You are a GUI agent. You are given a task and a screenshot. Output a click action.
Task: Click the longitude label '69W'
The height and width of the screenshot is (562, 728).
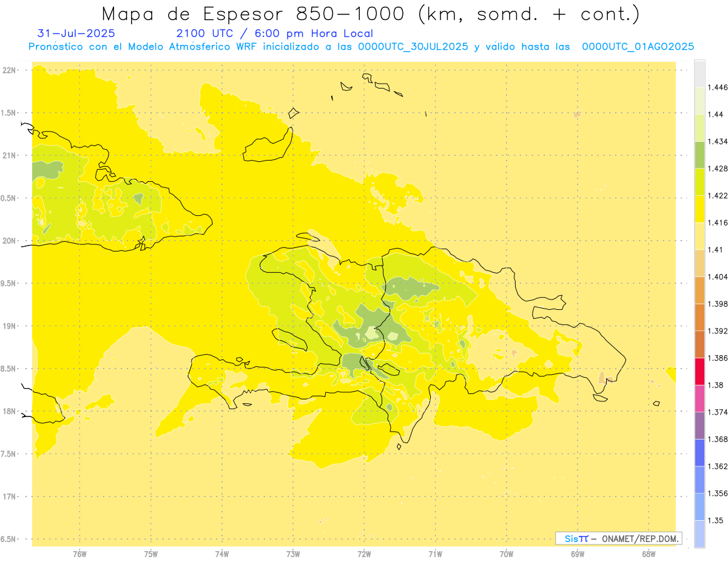(x=578, y=554)
